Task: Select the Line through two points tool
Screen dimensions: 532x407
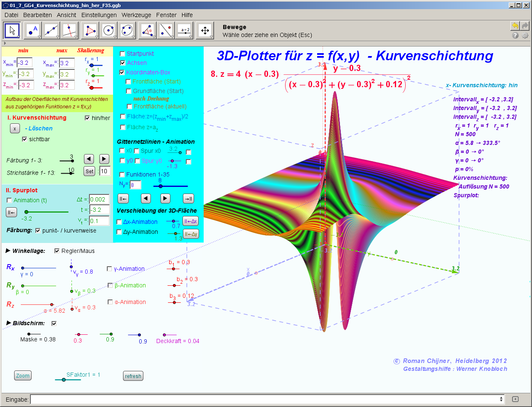Action: point(51,30)
